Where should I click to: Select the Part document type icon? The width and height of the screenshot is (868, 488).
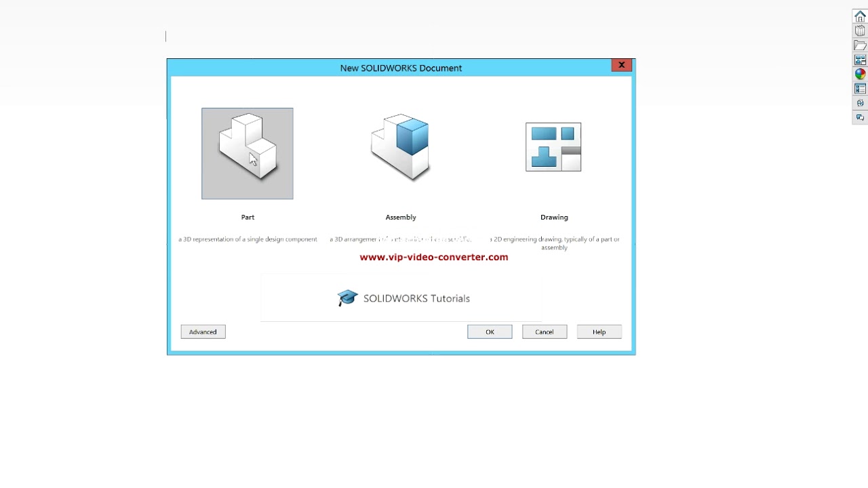tap(248, 153)
